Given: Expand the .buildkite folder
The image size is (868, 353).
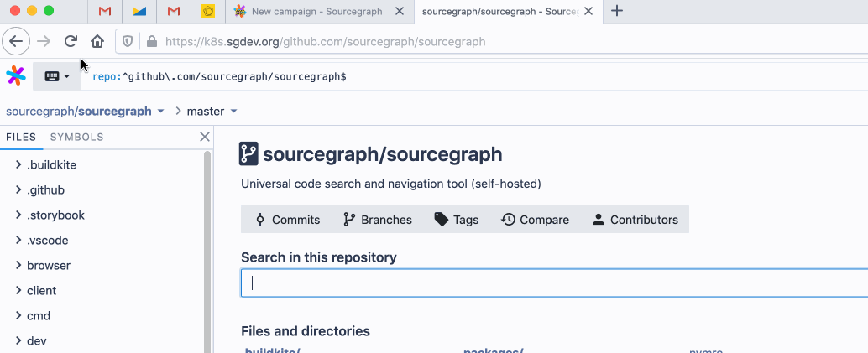Looking at the screenshot, I should 18,165.
